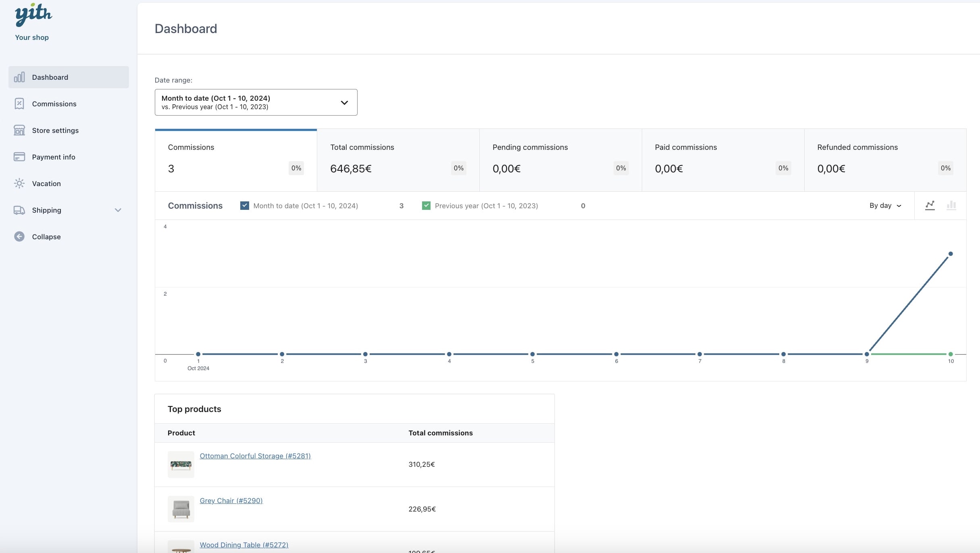The height and width of the screenshot is (553, 980).
Task: Click the Dashboard bar-chart icon in sidebar
Action: coord(19,77)
